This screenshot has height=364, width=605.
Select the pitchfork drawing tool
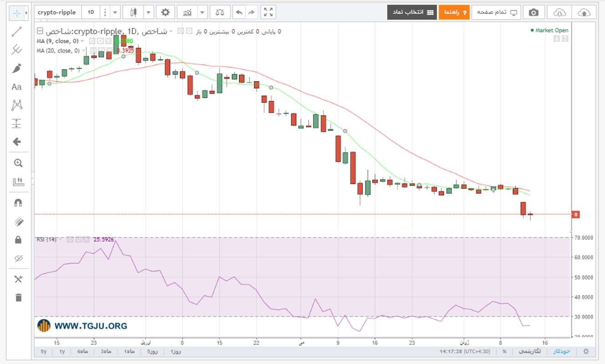click(17, 49)
